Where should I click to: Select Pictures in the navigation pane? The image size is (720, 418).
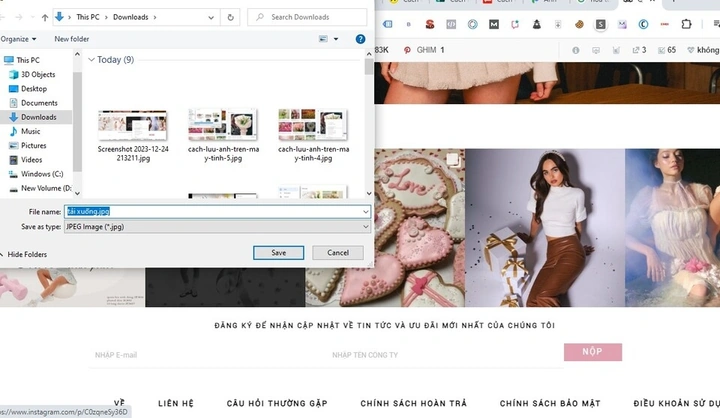pos(34,146)
